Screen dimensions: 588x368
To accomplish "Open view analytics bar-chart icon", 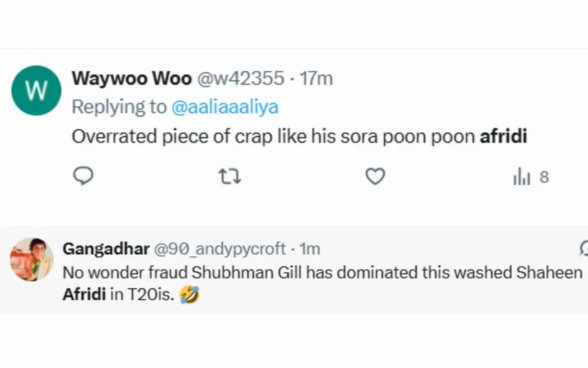I will tap(521, 177).
